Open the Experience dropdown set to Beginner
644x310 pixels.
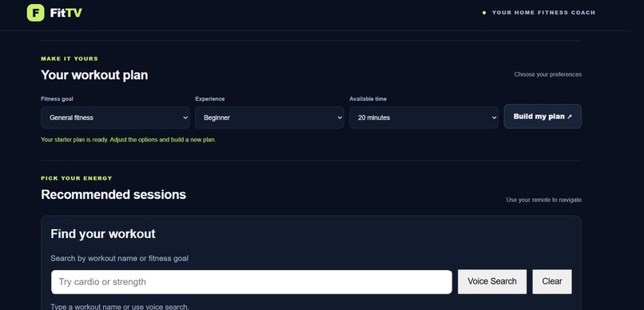(269, 117)
